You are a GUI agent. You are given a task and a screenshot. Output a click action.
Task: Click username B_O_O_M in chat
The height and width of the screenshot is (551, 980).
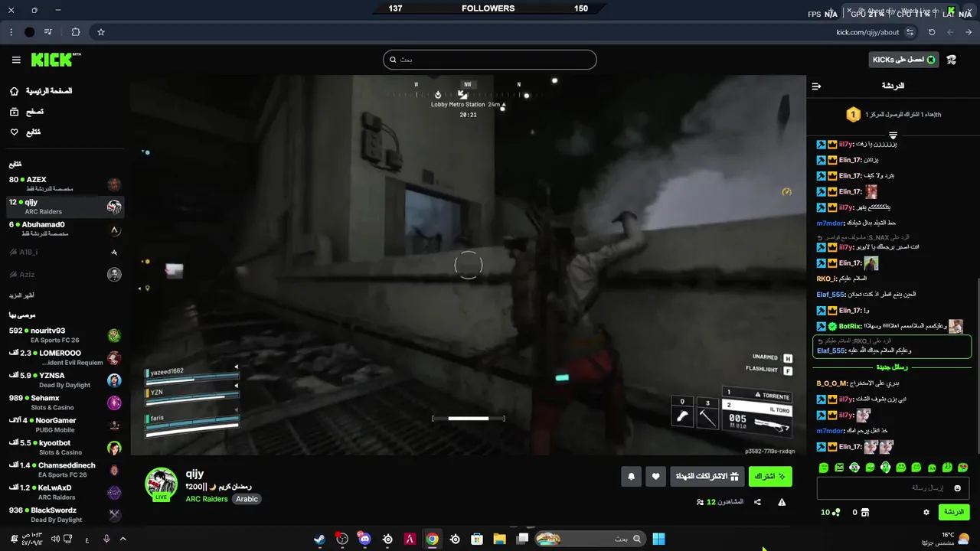coord(831,383)
